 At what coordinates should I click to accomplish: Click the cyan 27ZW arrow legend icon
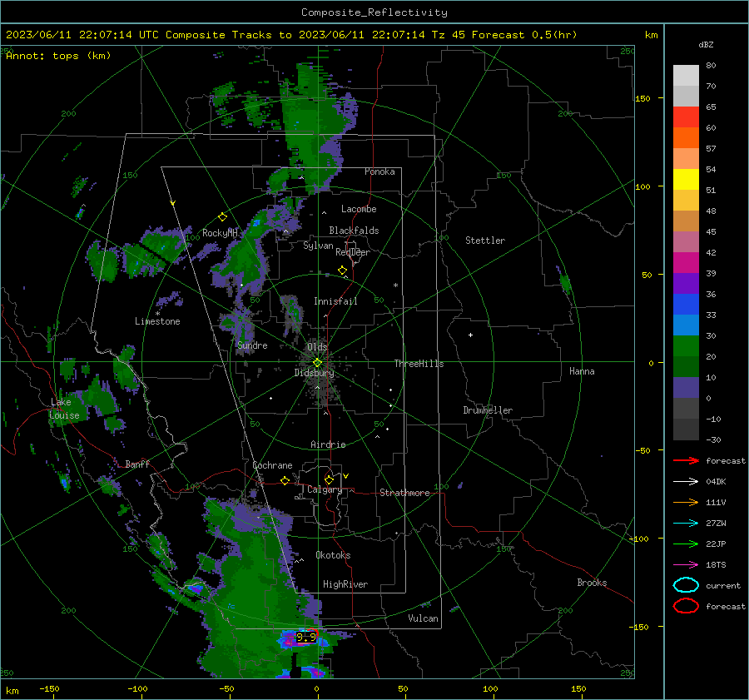686,524
